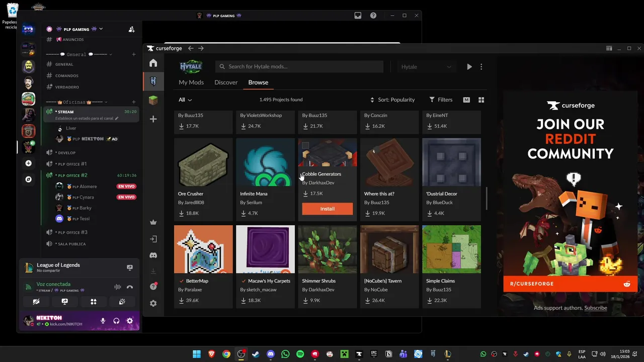Screen dimensions: 644x362
Task: Open Steam from the taskbar
Action: 256,354
